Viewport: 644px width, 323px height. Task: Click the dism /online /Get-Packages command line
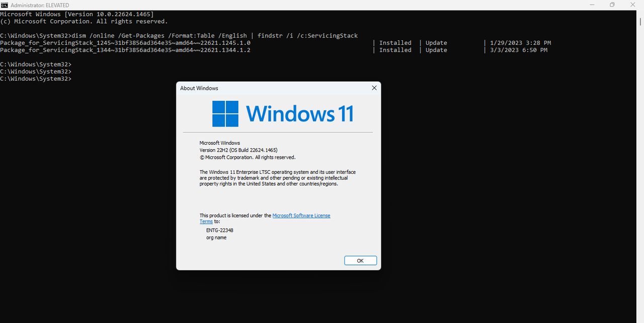click(x=179, y=36)
